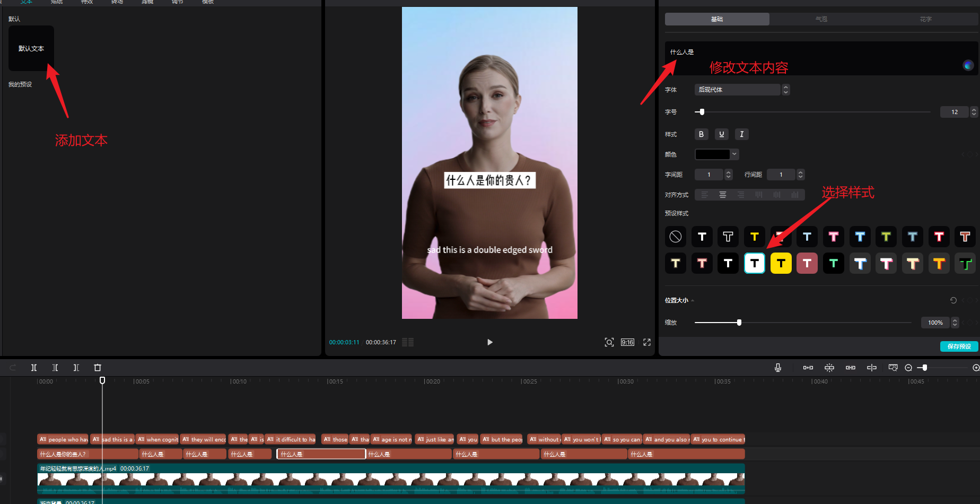The image size is (980, 504).
Task: Click the timeline zoom in plus icon
Action: pos(976,368)
